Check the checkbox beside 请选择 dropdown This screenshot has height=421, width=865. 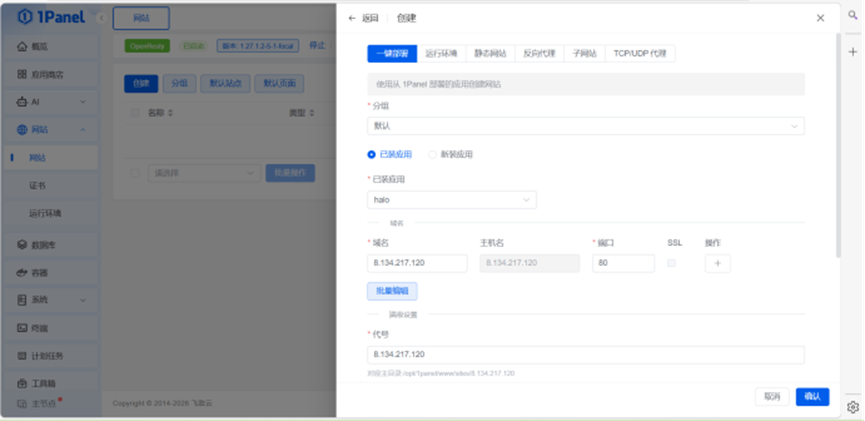point(135,173)
